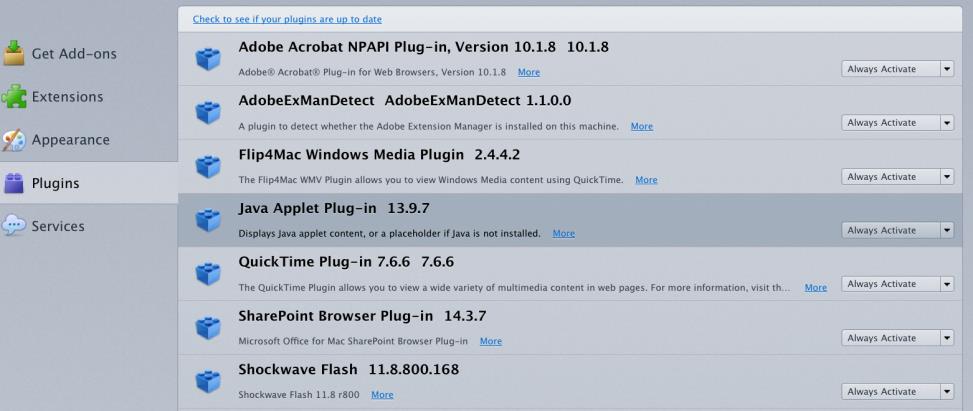973x411 pixels.
Task: Open Always Activate dropdown for Flip4Mac
Action: click(897, 177)
